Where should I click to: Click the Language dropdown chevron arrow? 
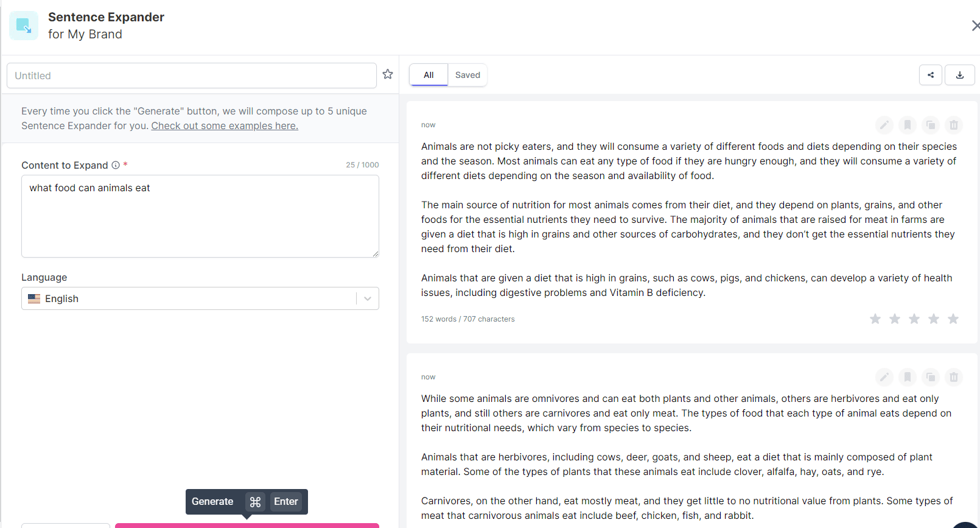tap(368, 298)
